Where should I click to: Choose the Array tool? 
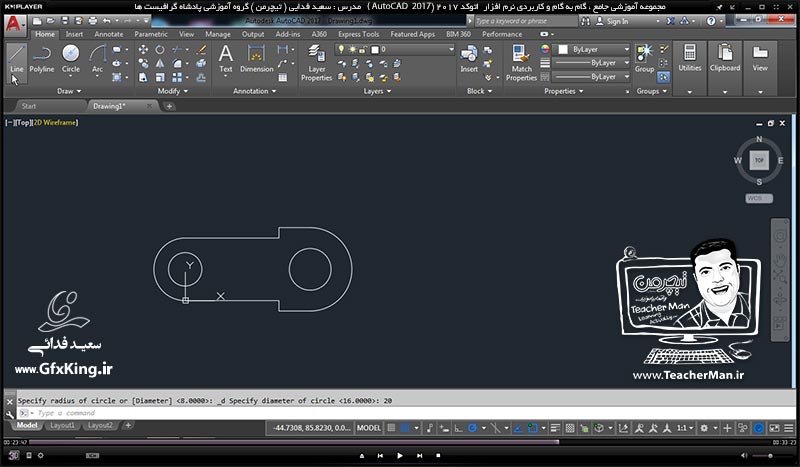pyautogui.click(x=177, y=78)
